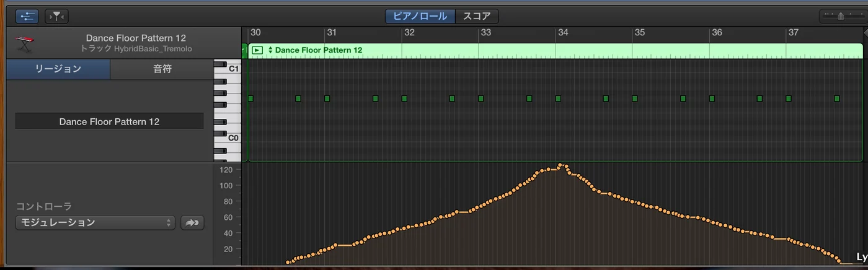Click the region play icon in header
This screenshot has width=868, height=270.
pos(258,50)
